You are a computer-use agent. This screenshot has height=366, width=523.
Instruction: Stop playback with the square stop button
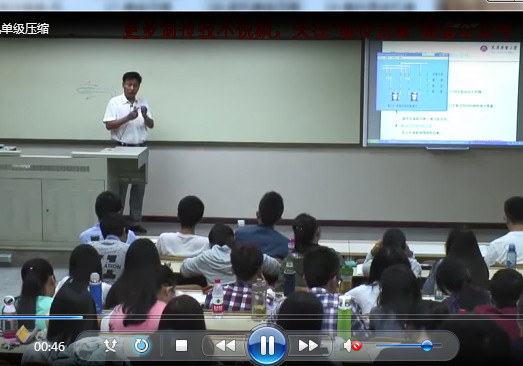point(181,346)
